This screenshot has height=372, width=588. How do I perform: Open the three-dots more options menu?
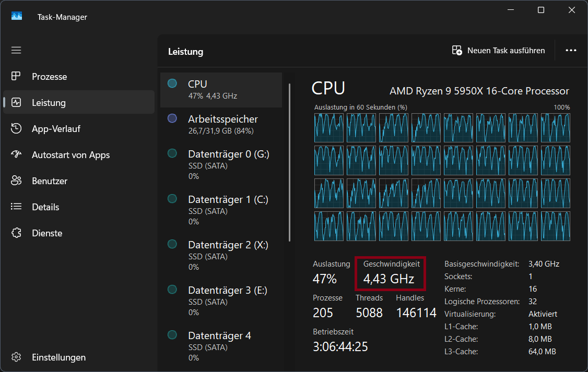[x=571, y=51]
